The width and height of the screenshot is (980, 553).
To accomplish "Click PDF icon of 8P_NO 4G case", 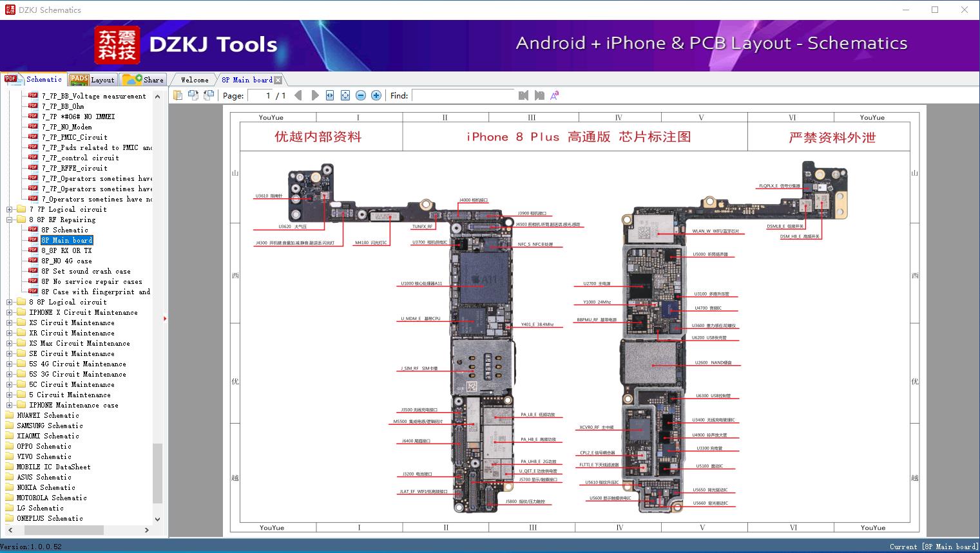I will click(x=33, y=260).
